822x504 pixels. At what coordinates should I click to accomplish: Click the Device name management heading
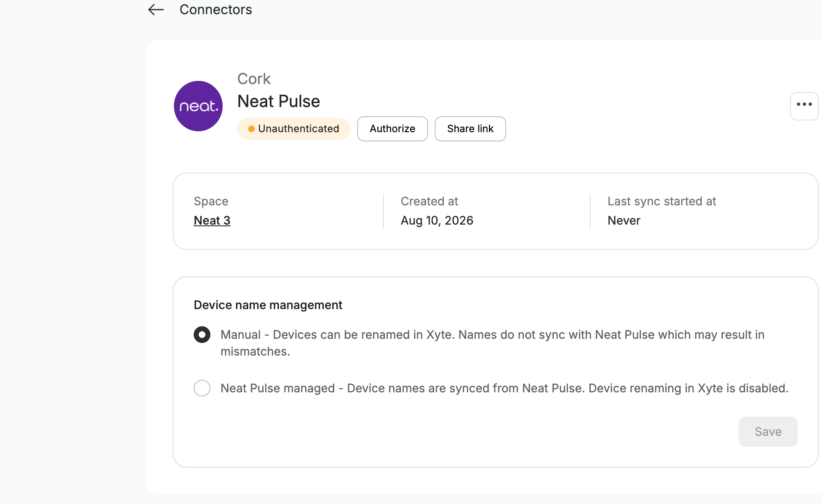[x=268, y=305]
